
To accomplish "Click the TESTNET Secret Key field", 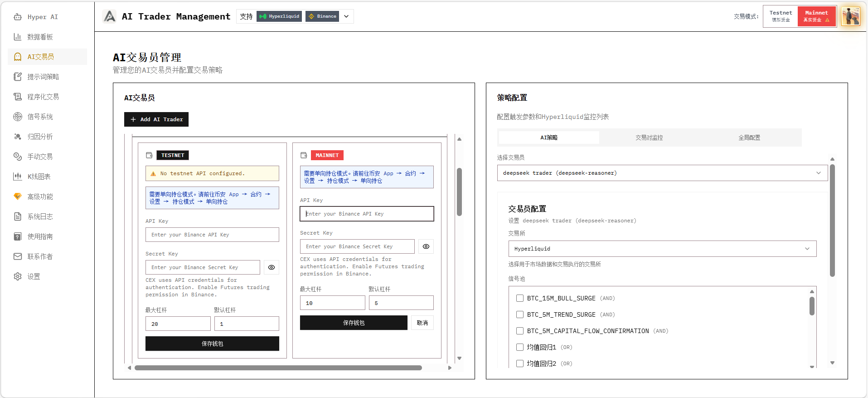I will (203, 267).
